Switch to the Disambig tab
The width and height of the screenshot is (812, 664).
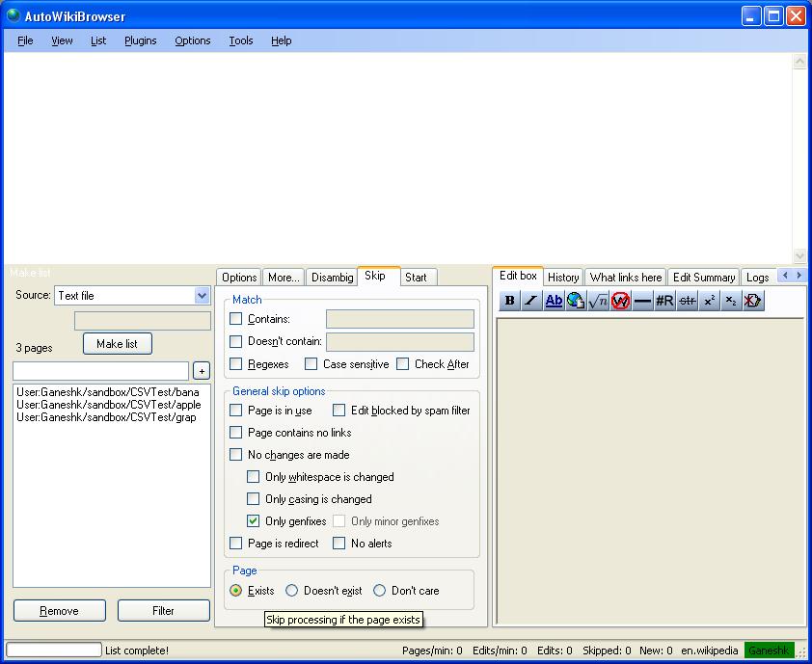coord(332,278)
